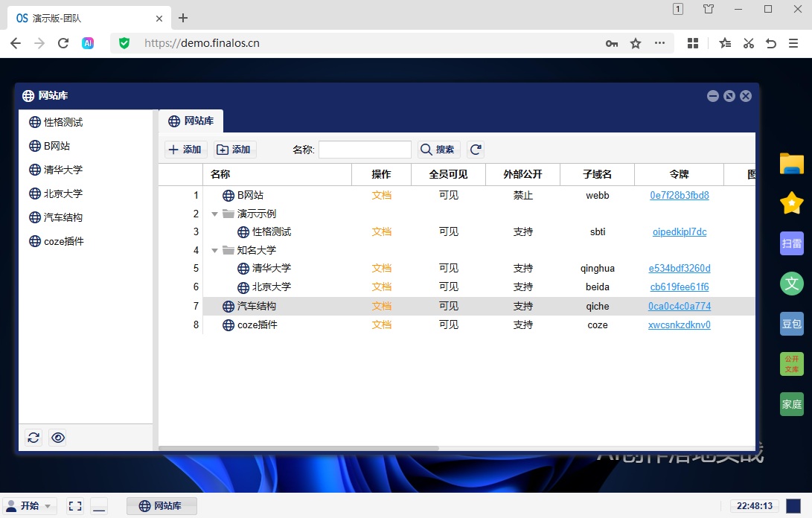Image resolution: width=812 pixels, height=518 pixels.
Task: Click the 名称 column header
Action: click(277, 175)
